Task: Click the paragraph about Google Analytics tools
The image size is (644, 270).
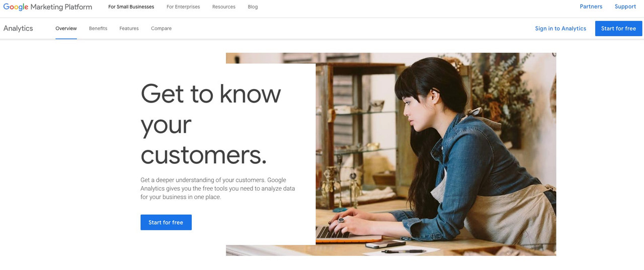Action: [218, 189]
